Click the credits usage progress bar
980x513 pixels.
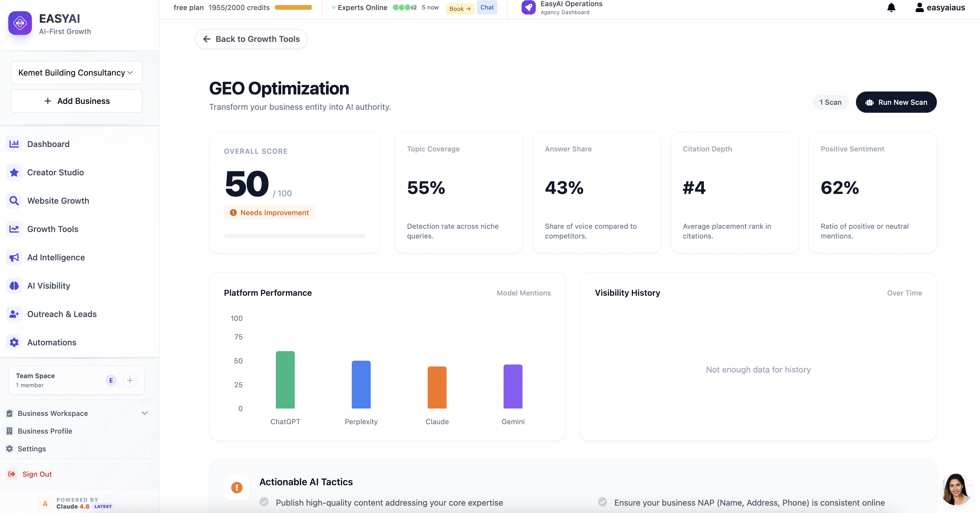tap(293, 7)
